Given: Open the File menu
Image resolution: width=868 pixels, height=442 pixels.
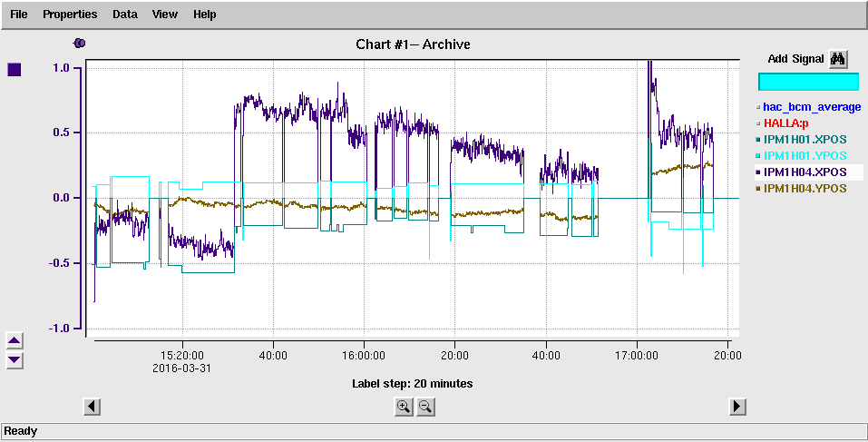Looking at the screenshot, I should (19, 15).
